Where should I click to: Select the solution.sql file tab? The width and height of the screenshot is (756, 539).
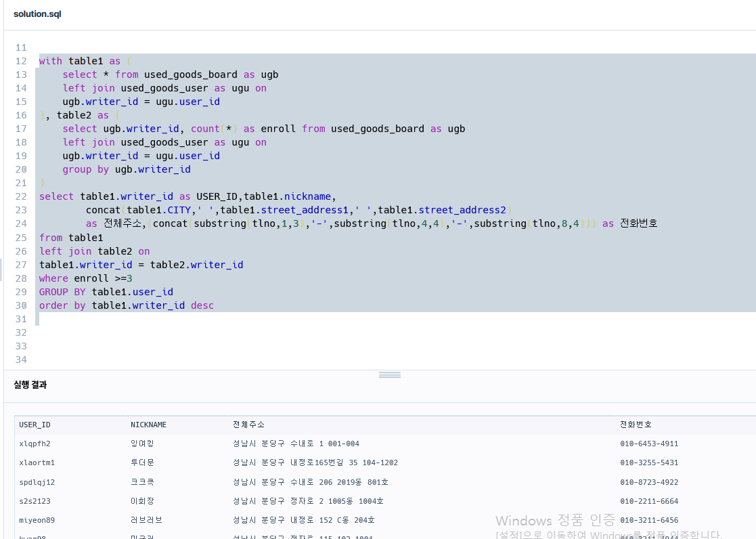coord(38,14)
